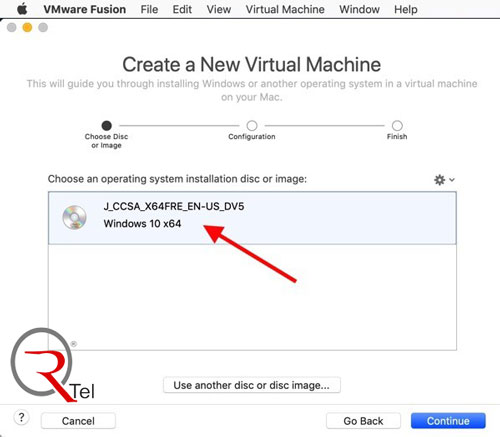Click Use another disc or disc image
The image size is (500, 437).
(252, 385)
